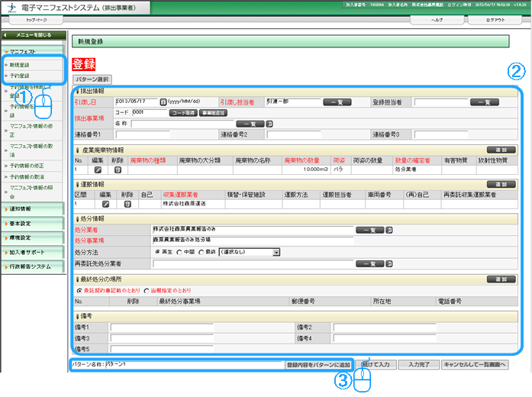Focus the 引渡し担当者 input field
The width and height of the screenshot is (532, 397).
click(x=294, y=102)
